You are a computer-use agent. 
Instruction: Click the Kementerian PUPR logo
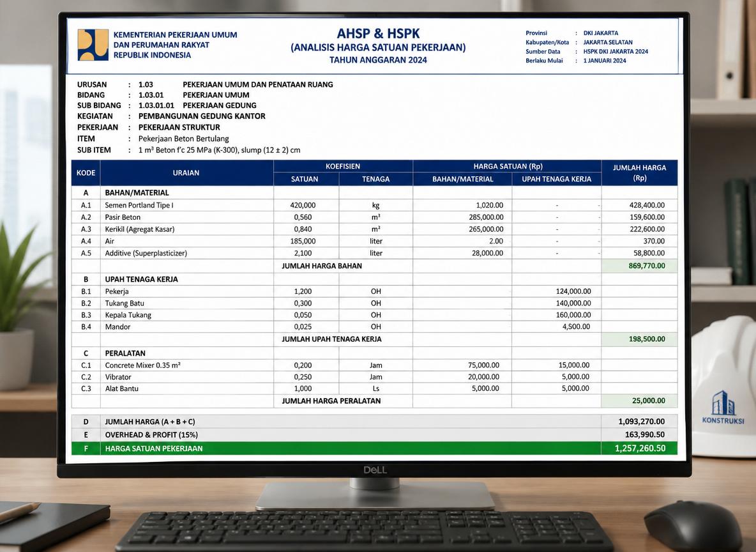coord(93,45)
